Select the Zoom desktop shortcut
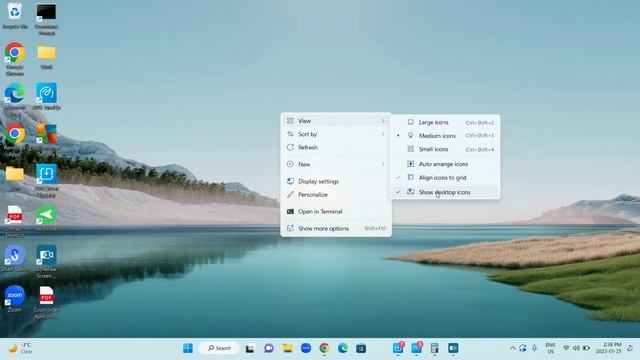 [x=15, y=299]
